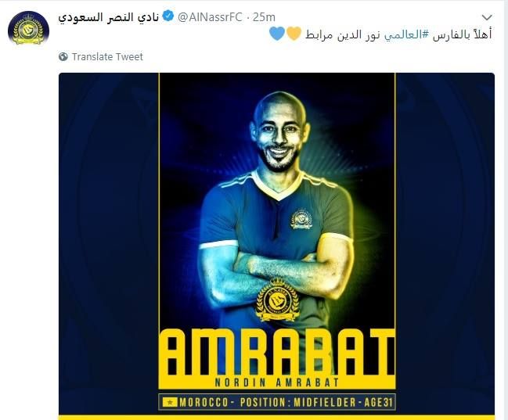Click the globe icon beside Translate Tweet
The height and width of the screenshot is (420, 508).
(63, 57)
